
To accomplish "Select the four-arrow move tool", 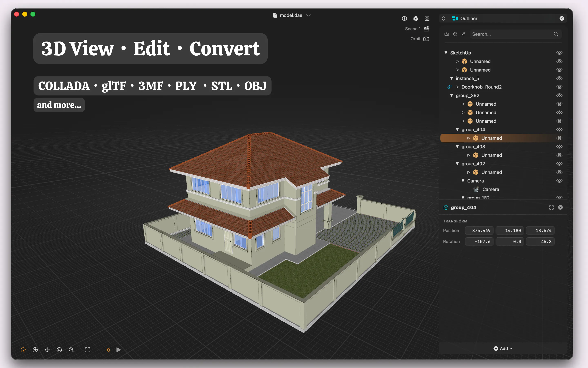I will [x=47, y=350].
